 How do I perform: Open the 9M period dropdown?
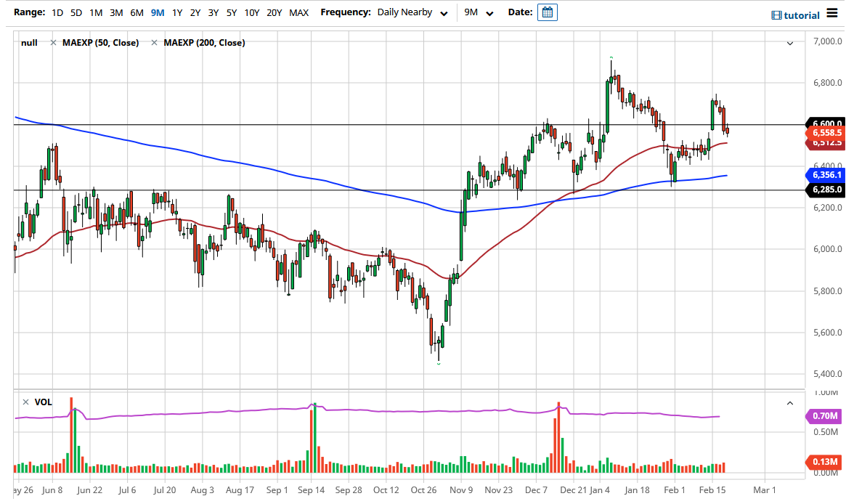pos(479,12)
